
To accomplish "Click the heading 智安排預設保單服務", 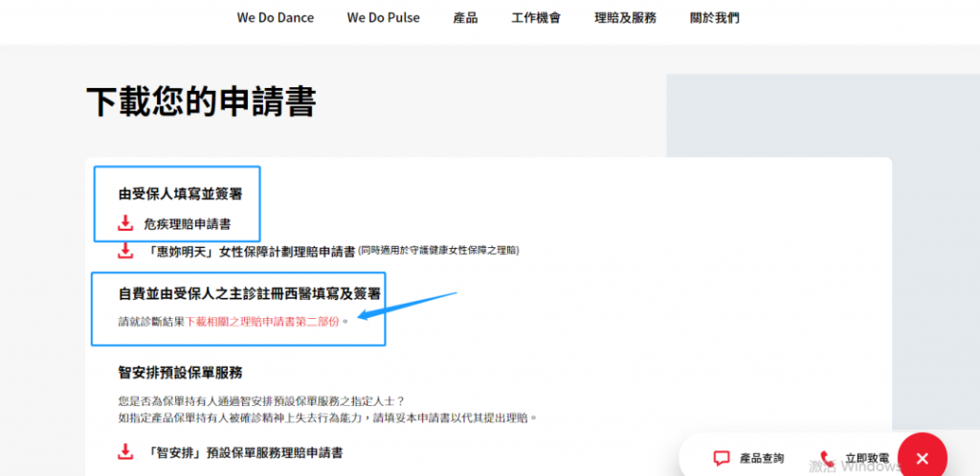I will pos(180,373).
